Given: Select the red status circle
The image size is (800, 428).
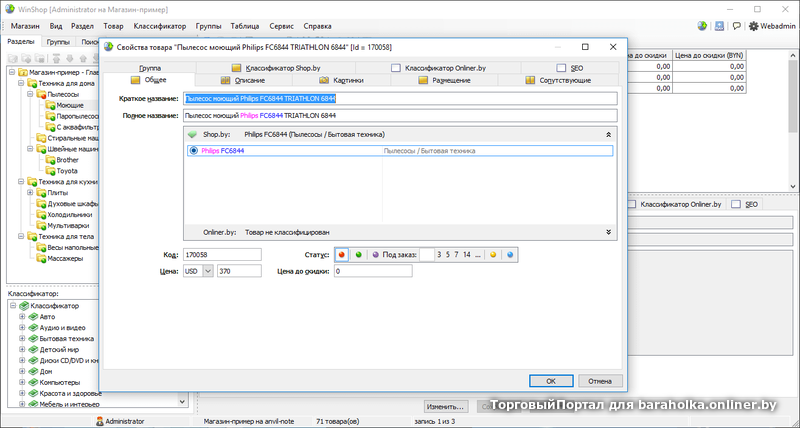Looking at the screenshot, I should tap(342, 255).
